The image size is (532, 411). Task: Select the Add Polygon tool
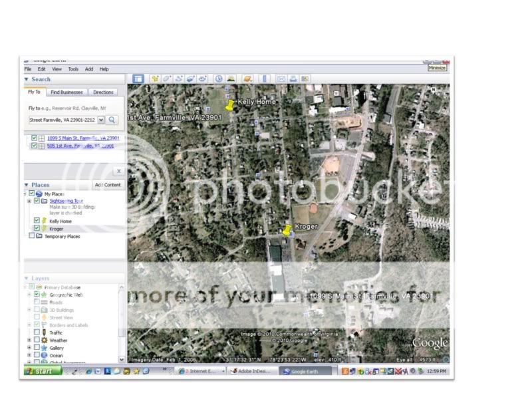pos(167,78)
